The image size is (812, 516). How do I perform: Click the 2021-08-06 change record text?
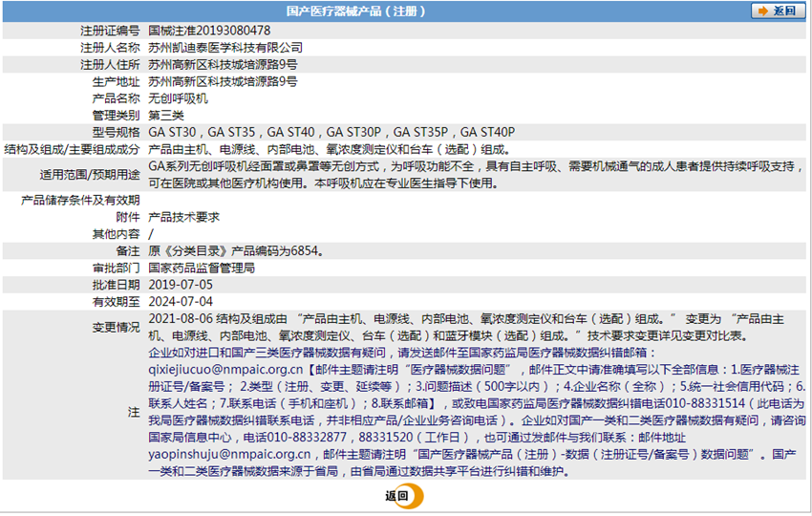click(x=466, y=327)
